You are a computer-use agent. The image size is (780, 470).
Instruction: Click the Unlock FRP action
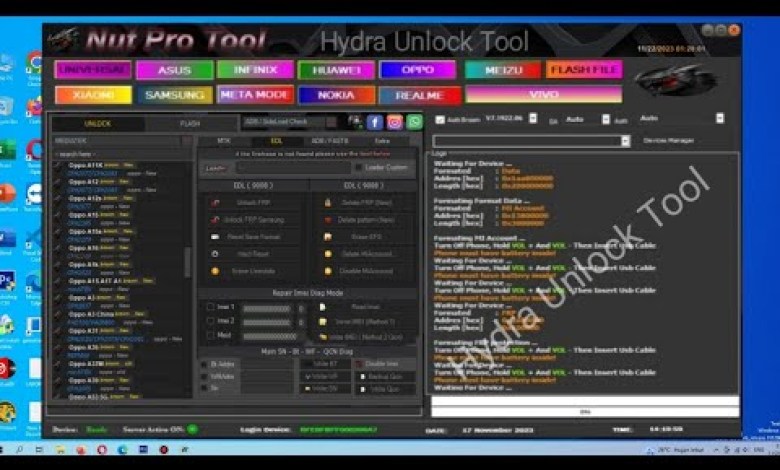(x=253, y=203)
